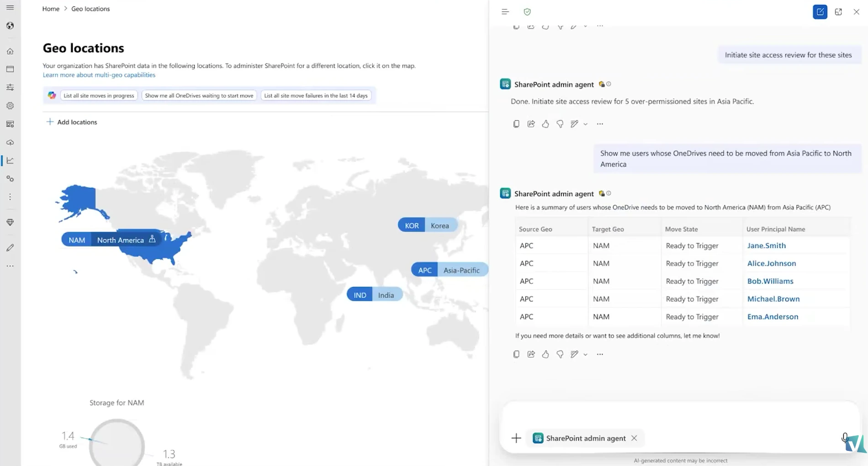Open Jane.Smith user link
Viewport: 868px width, 466px height.
tap(767, 246)
